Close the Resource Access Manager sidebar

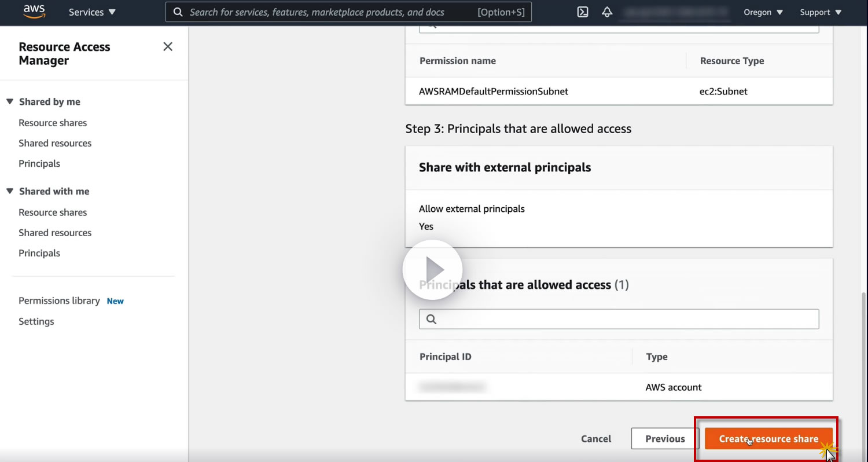168,47
